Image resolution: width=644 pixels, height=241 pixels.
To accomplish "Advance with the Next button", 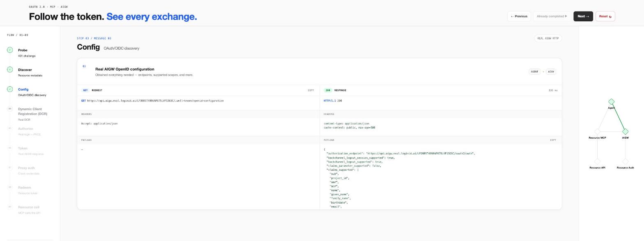I will (583, 16).
